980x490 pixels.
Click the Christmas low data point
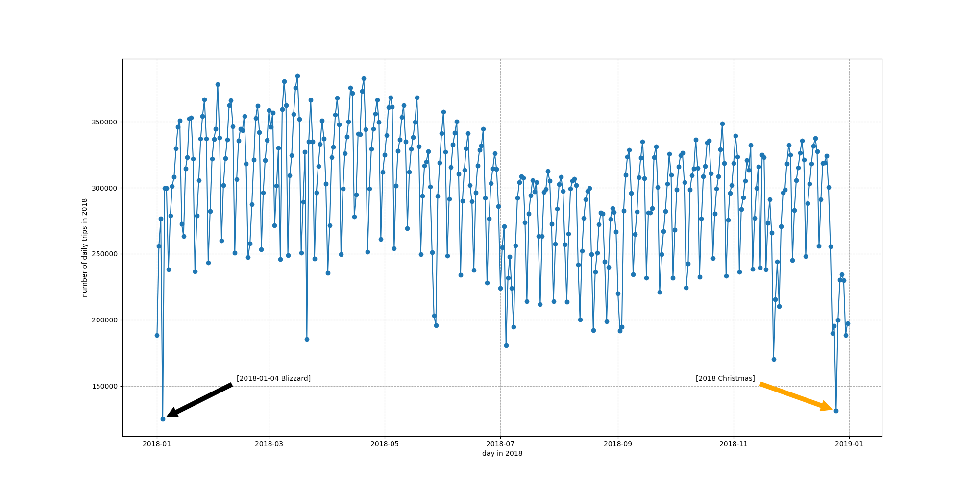tap(836, 411)
